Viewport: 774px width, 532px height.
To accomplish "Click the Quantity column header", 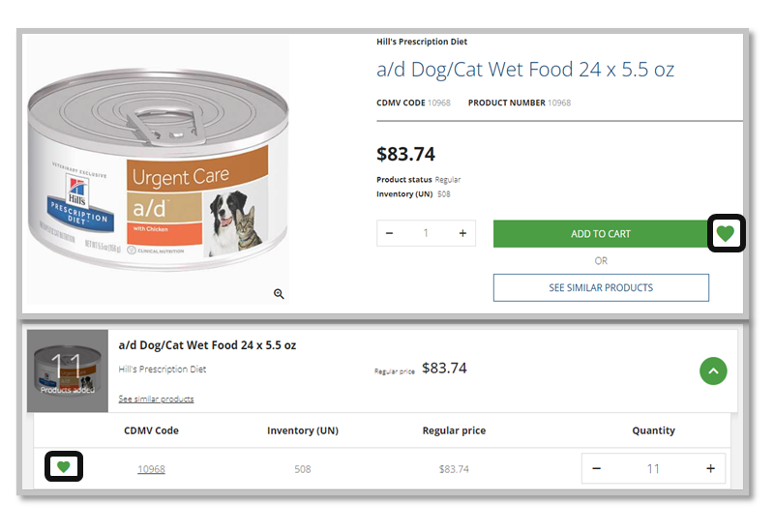I will pos(653,430).
